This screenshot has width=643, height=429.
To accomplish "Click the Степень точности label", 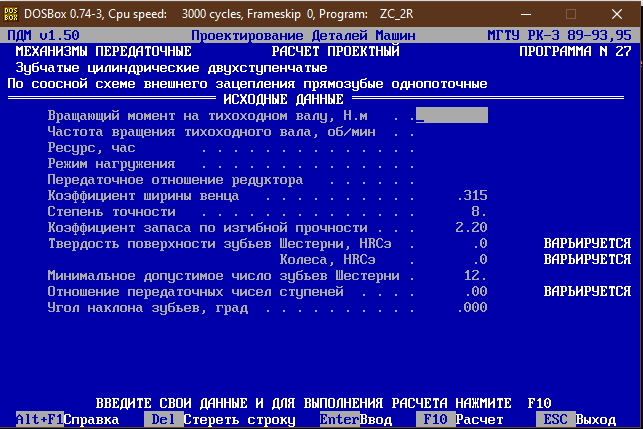I will [x=111, y=212].
